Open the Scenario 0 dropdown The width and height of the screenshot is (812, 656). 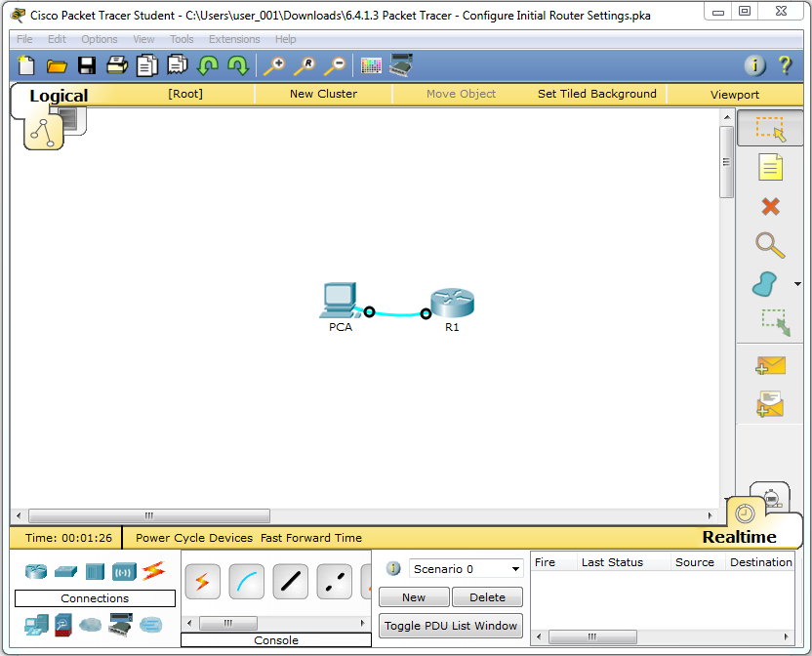tap(467, 568)
